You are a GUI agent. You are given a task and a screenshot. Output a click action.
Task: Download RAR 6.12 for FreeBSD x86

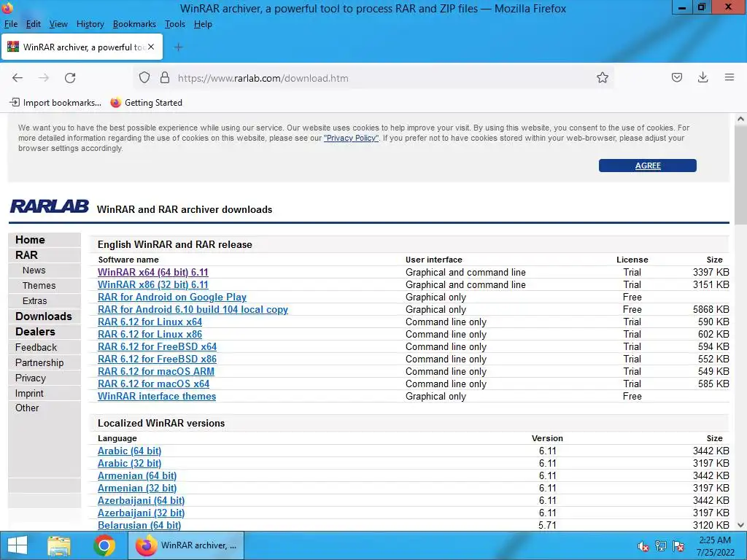pyautogui.click(x=158, y=359)
